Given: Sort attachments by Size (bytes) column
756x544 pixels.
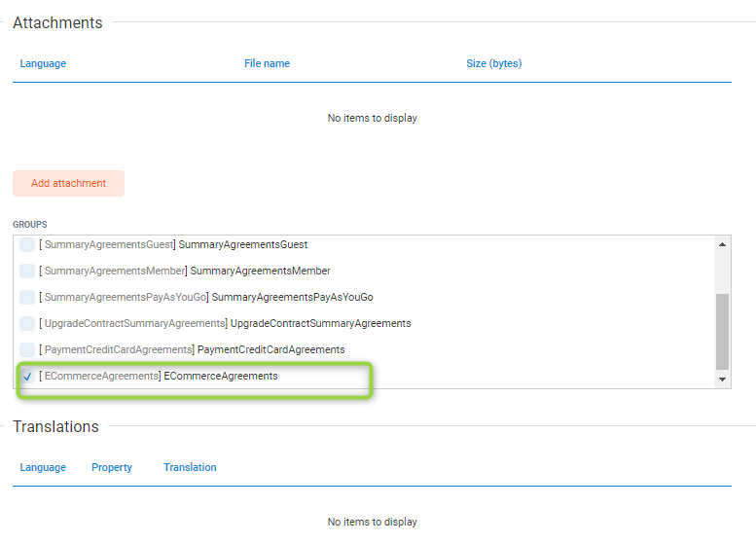Looking at the screenshot, I should (x=493, y=64).
